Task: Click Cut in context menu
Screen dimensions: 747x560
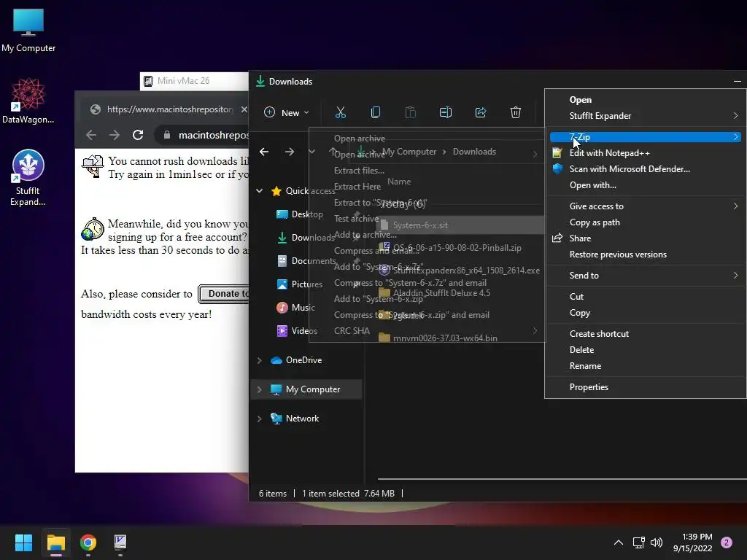Action: (x=645, y=296)
